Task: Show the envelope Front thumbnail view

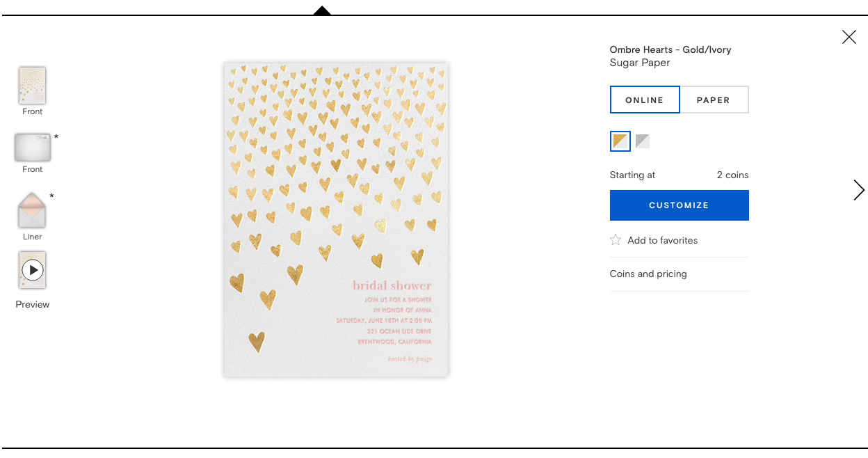Action: (x=33, y=147)
